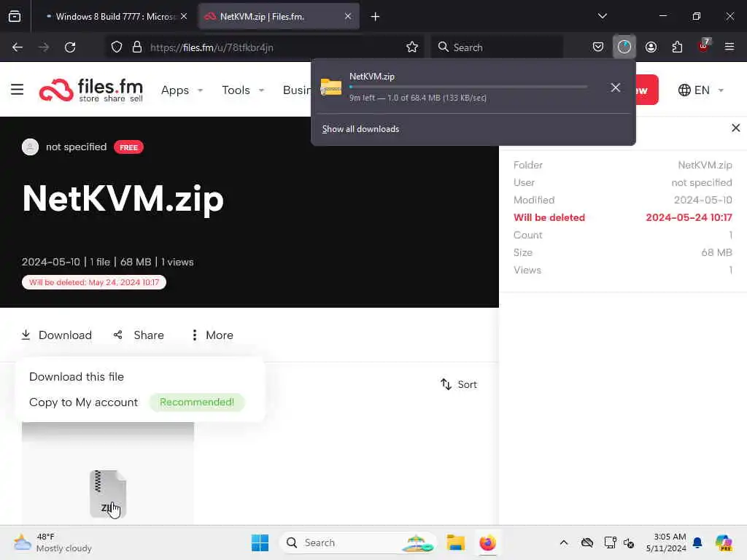
Task: Close the folder details side panel
Action: pos(735,128)
